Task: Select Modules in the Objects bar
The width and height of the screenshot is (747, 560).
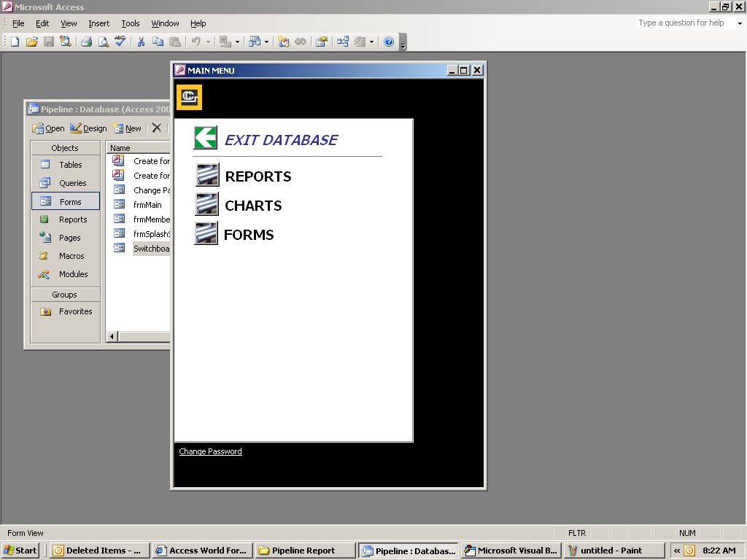Action: point(66,274)
